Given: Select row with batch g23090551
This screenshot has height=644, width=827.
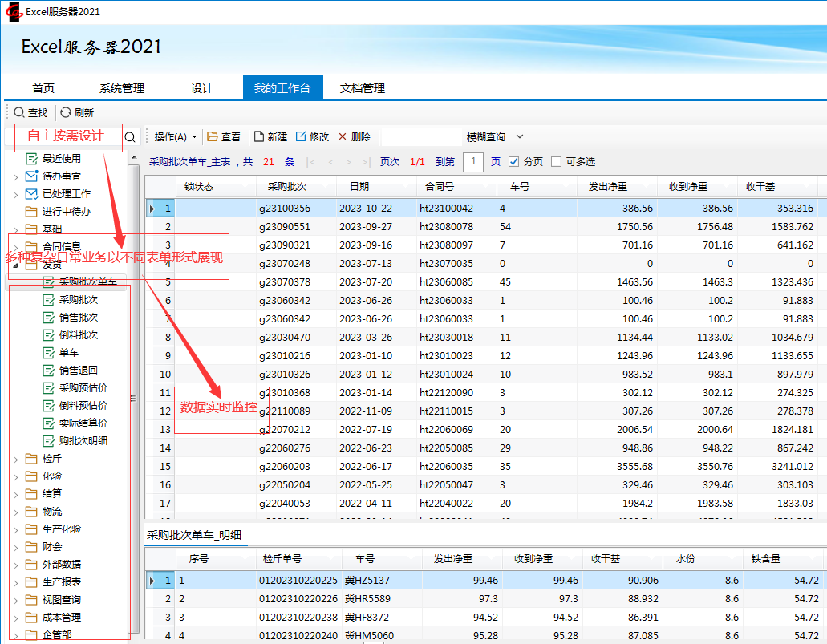Looking at the screenshot, I should [x=284, y=227].
